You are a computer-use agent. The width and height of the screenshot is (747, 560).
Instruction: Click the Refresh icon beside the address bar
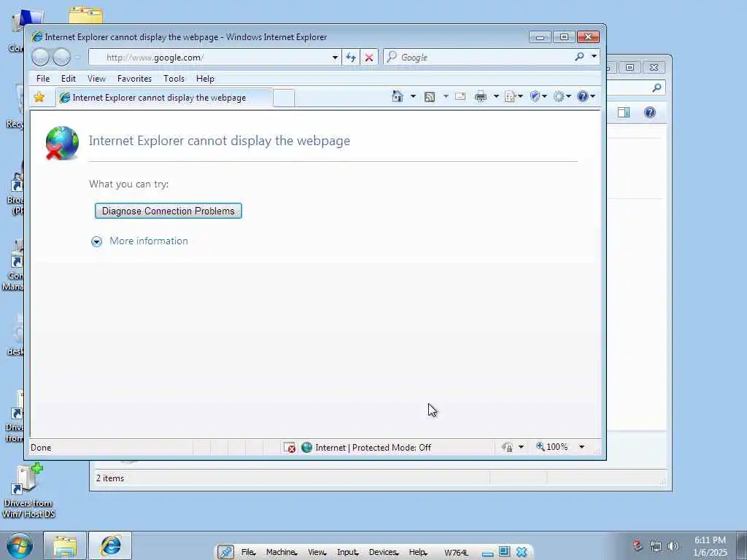coord(351,58)
